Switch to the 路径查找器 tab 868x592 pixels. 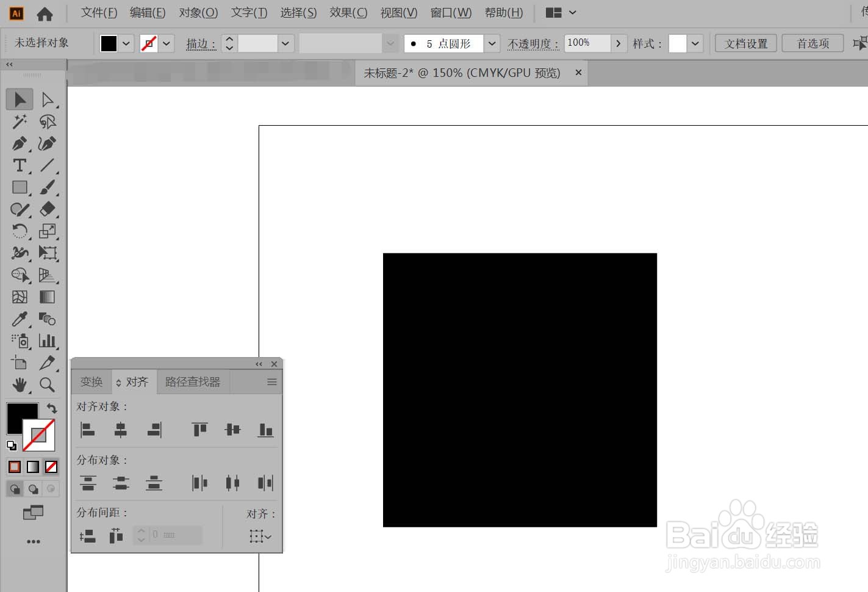(x=193, y=382)
